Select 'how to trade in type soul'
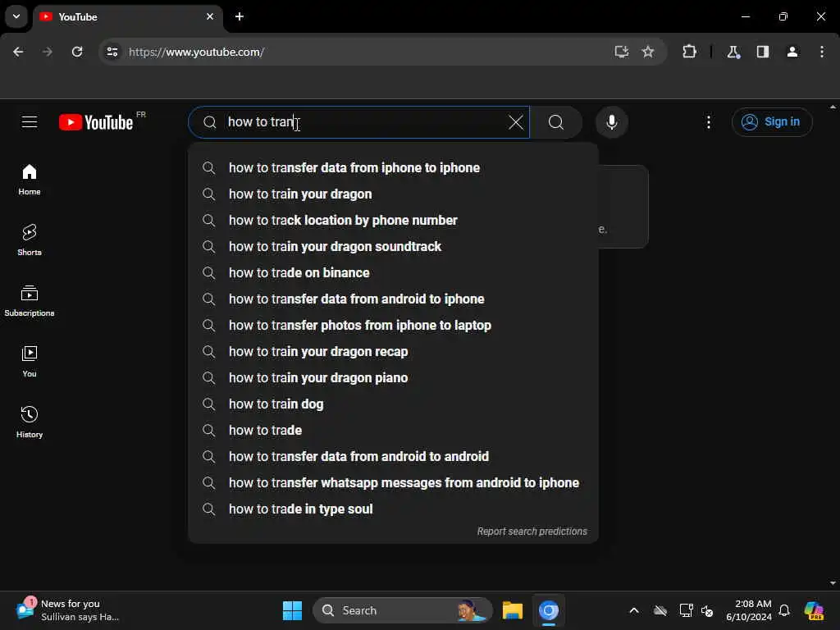This screenshot has height=630, width=840. (393, 509)
